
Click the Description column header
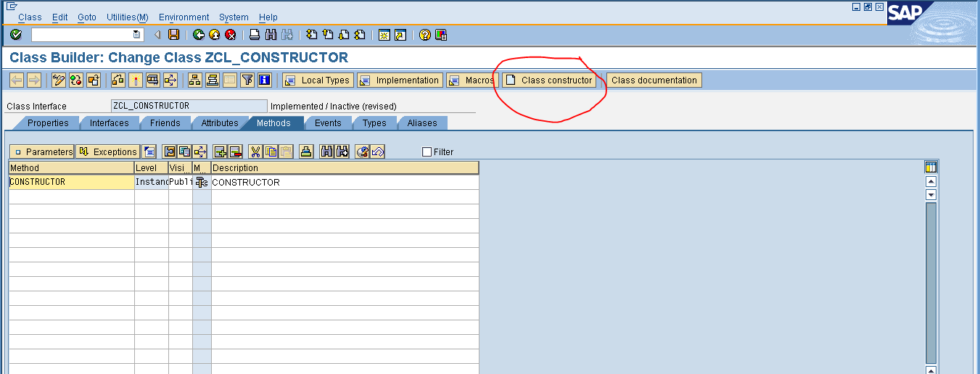point(345,167)
